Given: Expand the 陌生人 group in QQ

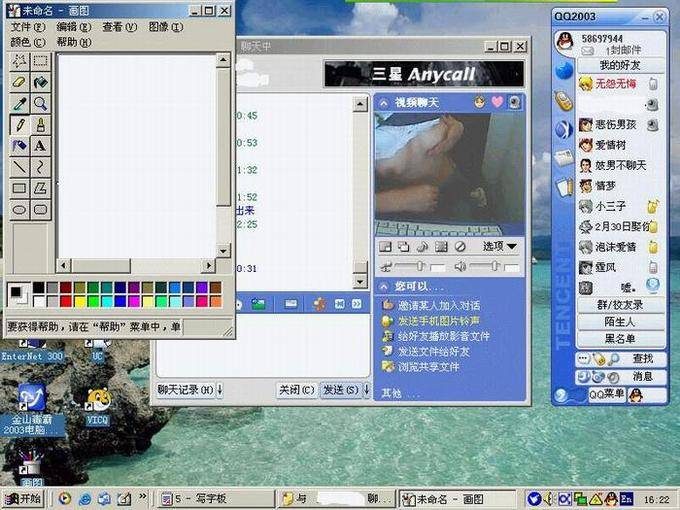Looking at the screenshot, I should (620, 322).
